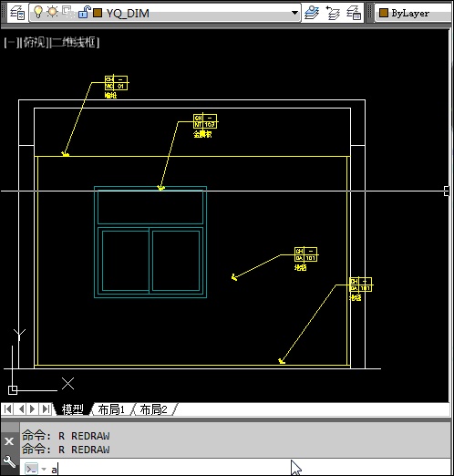Toggle the layer lock padlock icon
The height and width of the screenshot is (476, 454).
[84, 12]
